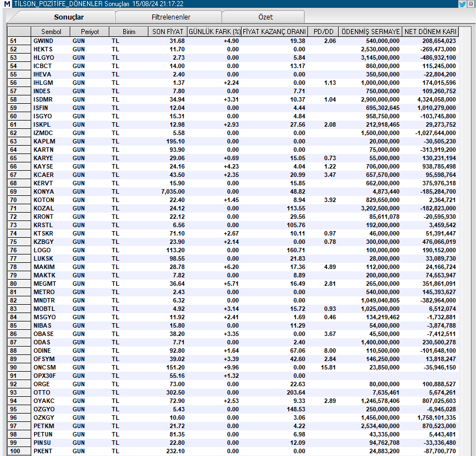The height and width of the screenshot is (456, 476).
Task: Click LOGO price-earnings value 160.71
Action: [x=296, y=250]
